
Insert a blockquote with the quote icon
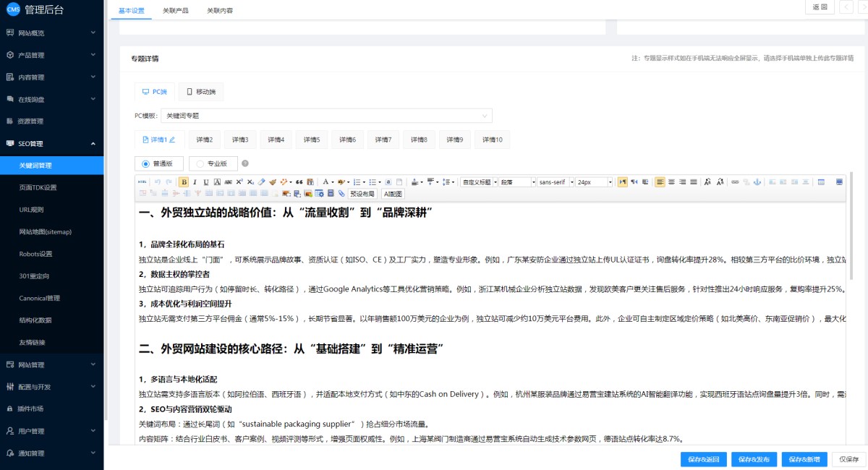click(299, 182)
